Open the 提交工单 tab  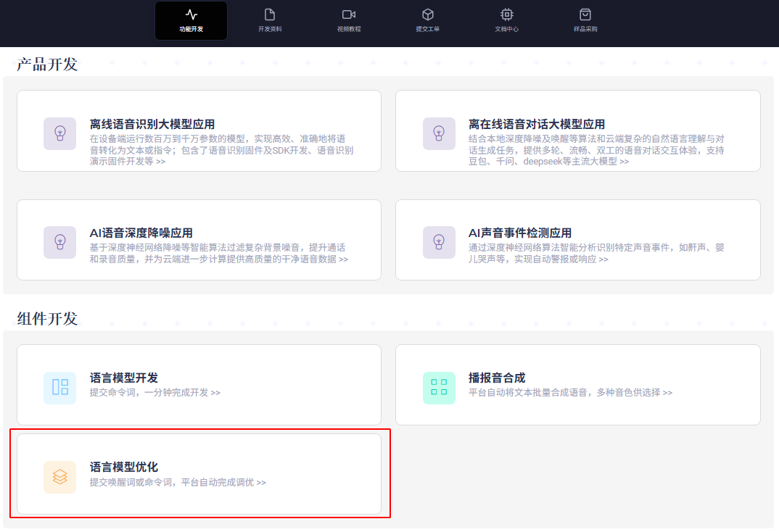428,20
